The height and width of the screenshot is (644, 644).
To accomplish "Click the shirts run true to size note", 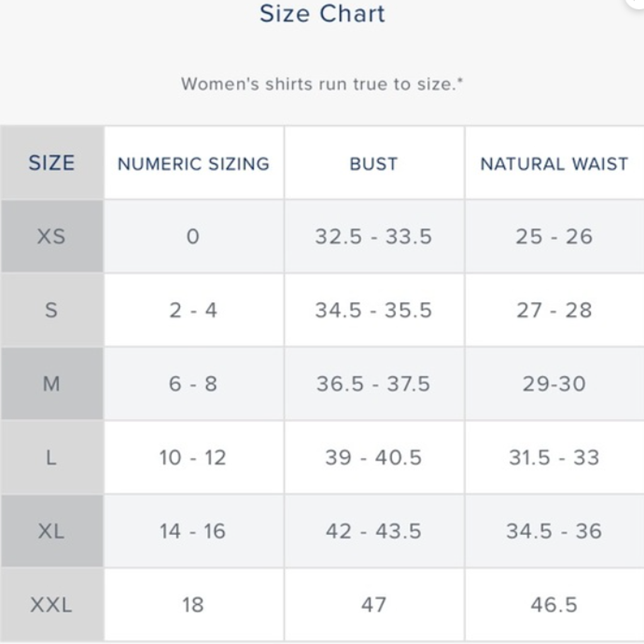I will point(322,84).
